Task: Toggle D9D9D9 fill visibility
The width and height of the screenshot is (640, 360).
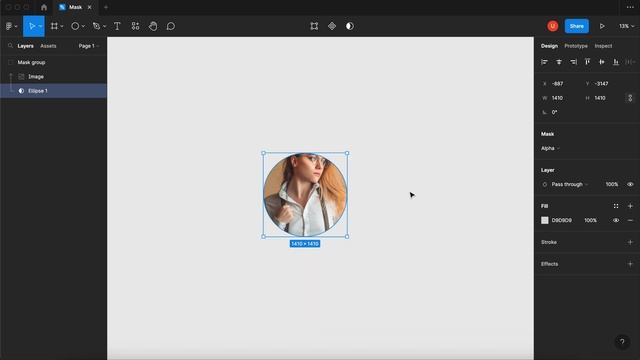Action: (x=616, y=220)
